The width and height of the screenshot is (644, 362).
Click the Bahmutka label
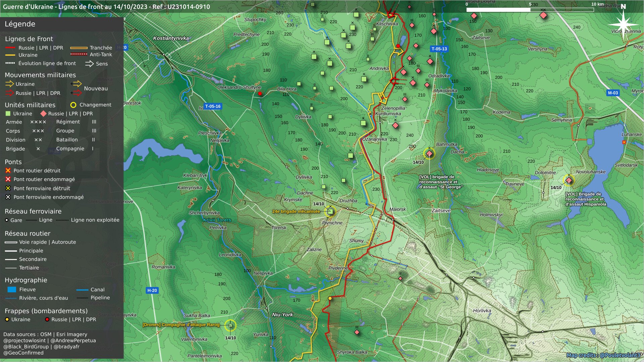(x=447, y=144)
